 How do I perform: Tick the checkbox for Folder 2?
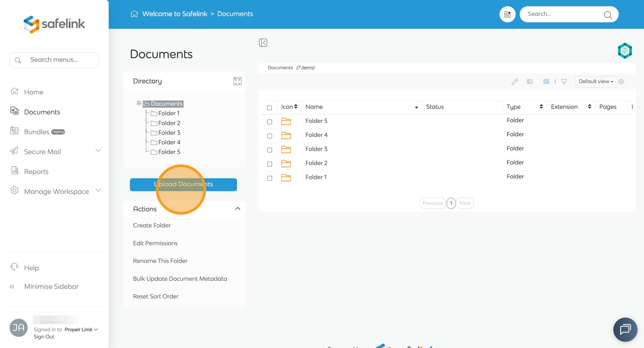[x=269, y=164]
